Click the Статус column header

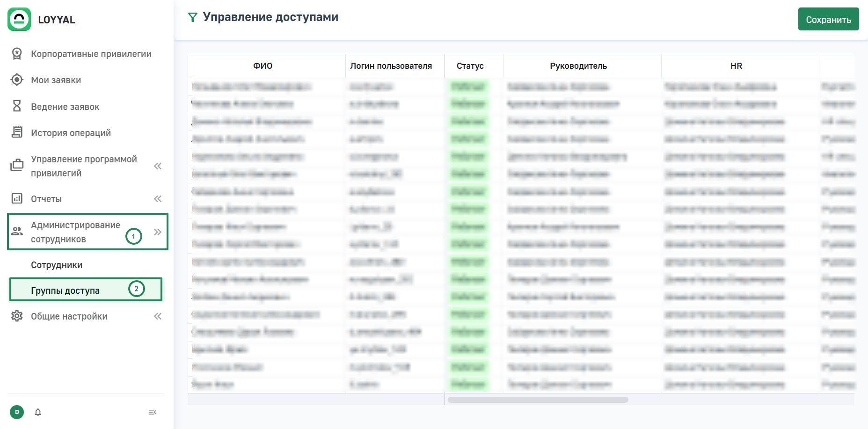[x=470, y=66]
